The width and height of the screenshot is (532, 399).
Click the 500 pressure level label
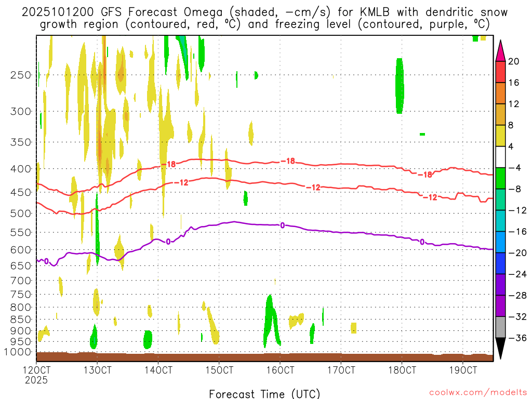tap(21, 214)
